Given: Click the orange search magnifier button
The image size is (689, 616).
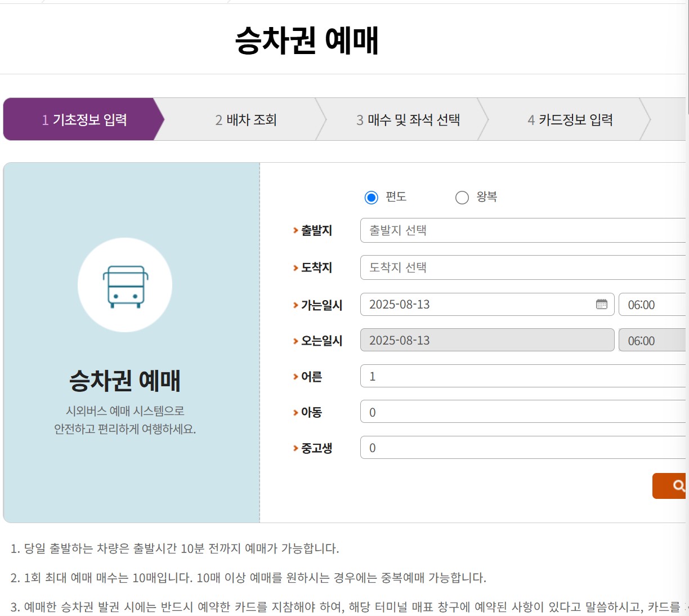Looking at the screenshot, I should [670, 485].
